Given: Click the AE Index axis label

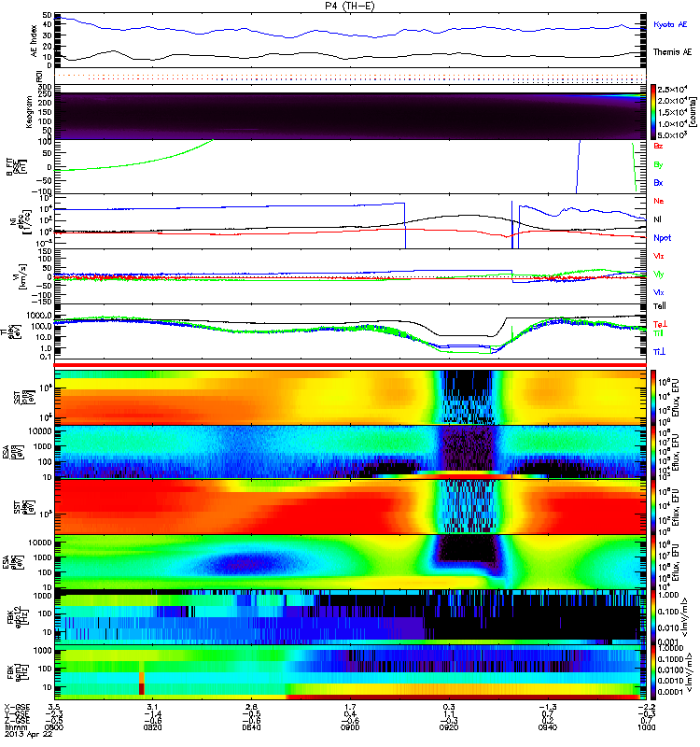Looking at the screenshot, I should point(34,41).
